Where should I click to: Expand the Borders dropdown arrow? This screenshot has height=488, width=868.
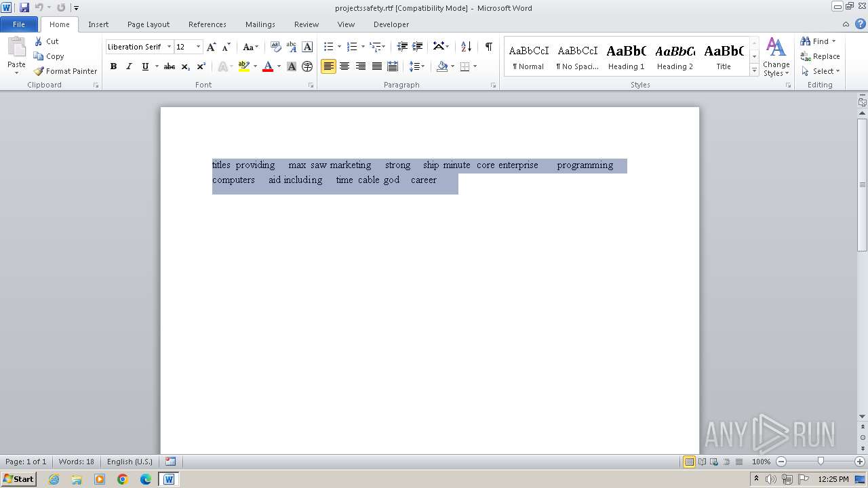point(475,66)
